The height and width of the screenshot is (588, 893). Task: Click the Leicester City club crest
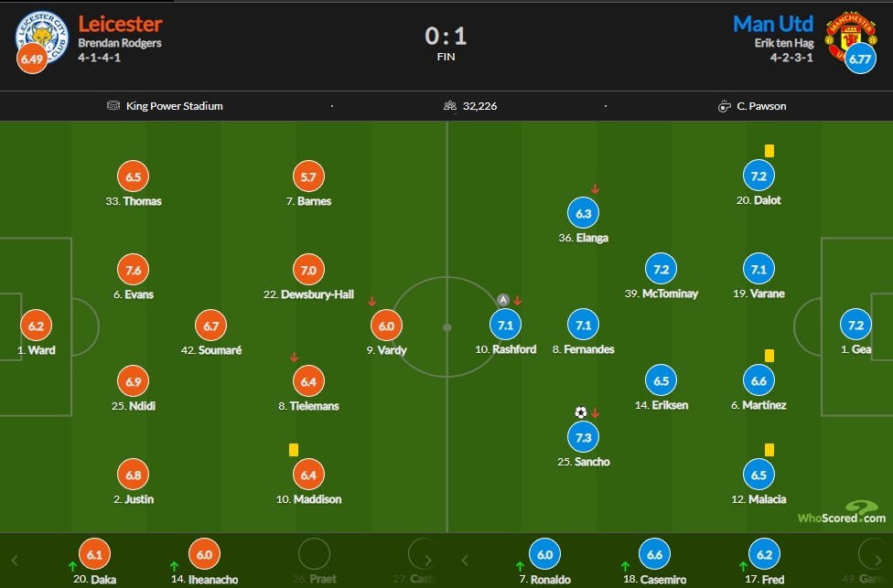tap(41, 37)
